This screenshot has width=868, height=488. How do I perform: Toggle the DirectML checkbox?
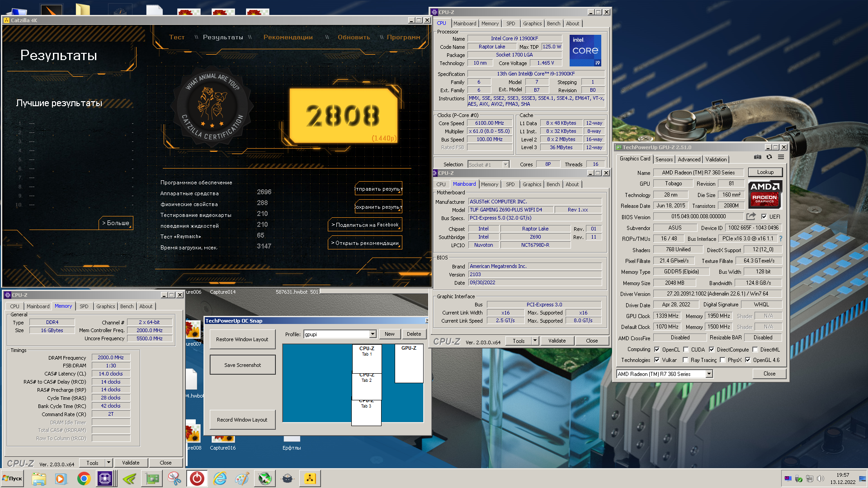pyautogui.click(x=755, y=349)
